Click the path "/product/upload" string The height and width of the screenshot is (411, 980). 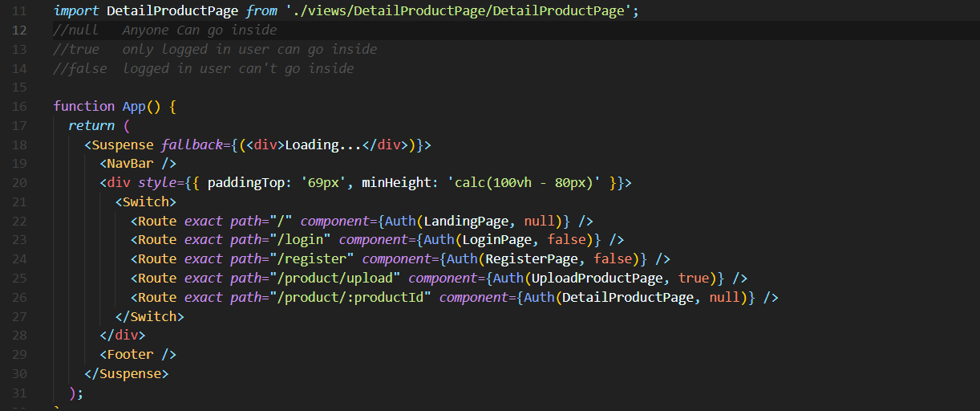(335, 279)
